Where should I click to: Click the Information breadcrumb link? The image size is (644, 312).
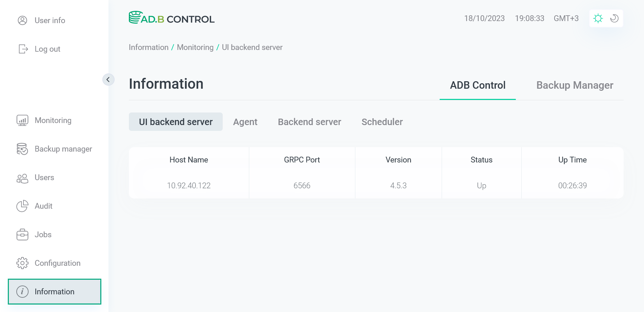[x=149, y=47]
